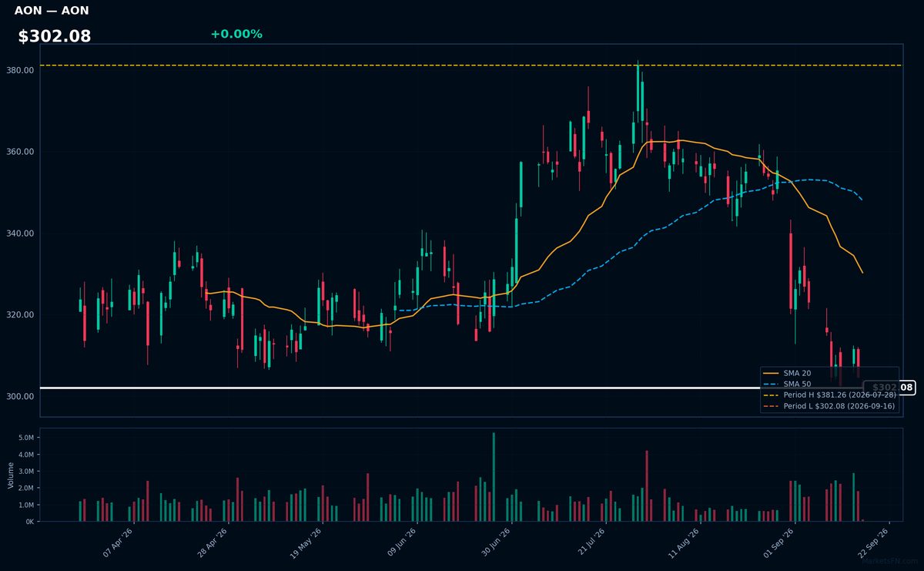Click the 360.00 price axis label

[x=20, y=152]
